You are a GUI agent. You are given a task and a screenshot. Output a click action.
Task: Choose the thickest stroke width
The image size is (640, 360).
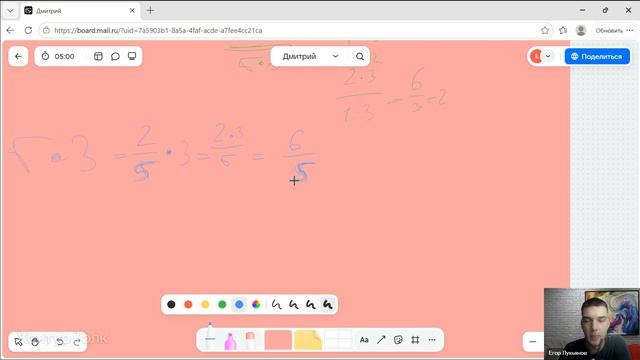tap(327, 304)
